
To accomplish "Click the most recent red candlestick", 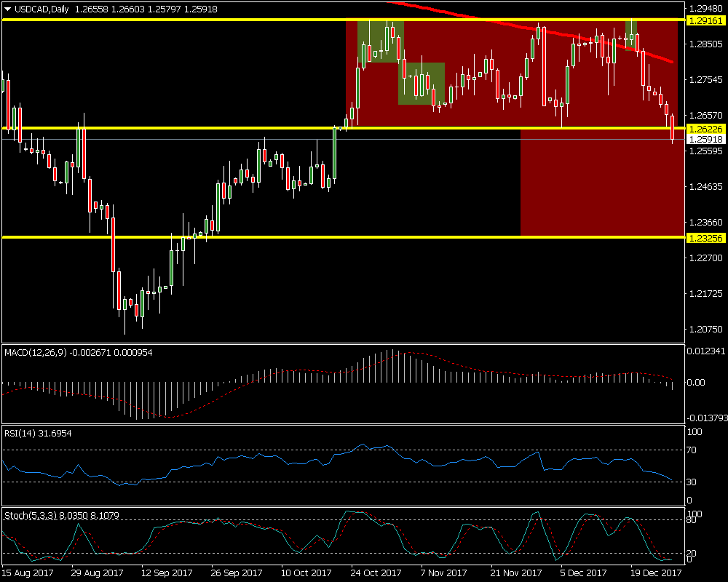I will 673,126.
